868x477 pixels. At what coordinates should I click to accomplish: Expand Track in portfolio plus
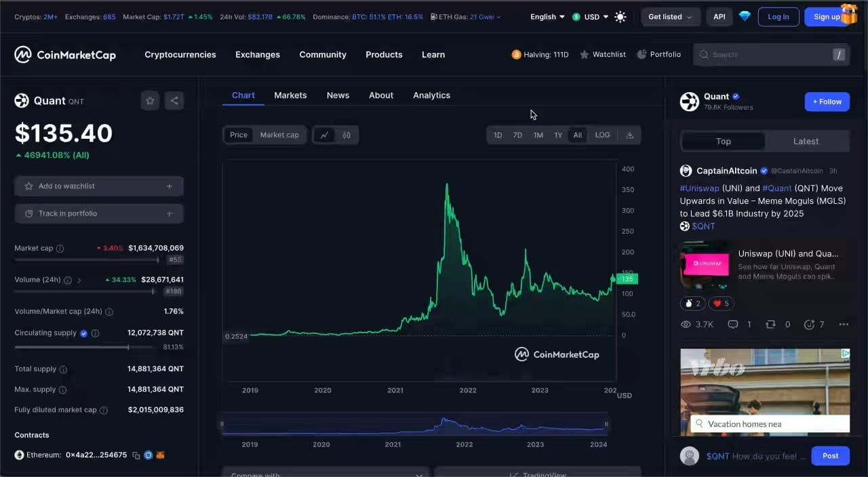pyautogui.click(x=170, y=214)
